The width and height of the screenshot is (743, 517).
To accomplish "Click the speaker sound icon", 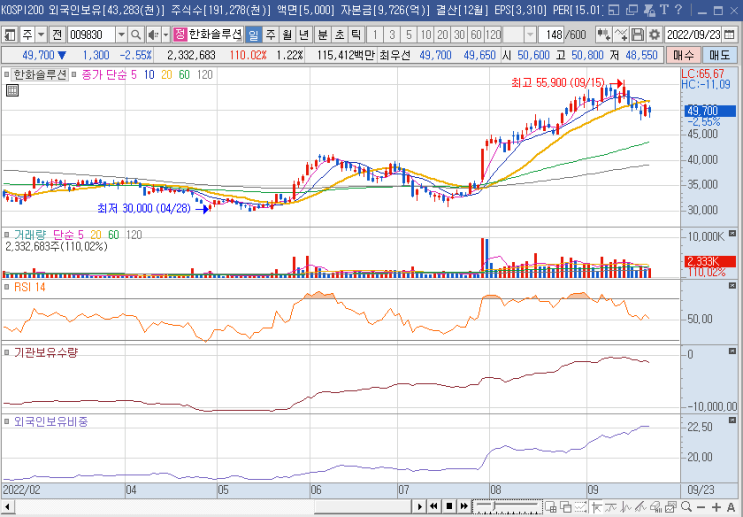I will 153,34.
